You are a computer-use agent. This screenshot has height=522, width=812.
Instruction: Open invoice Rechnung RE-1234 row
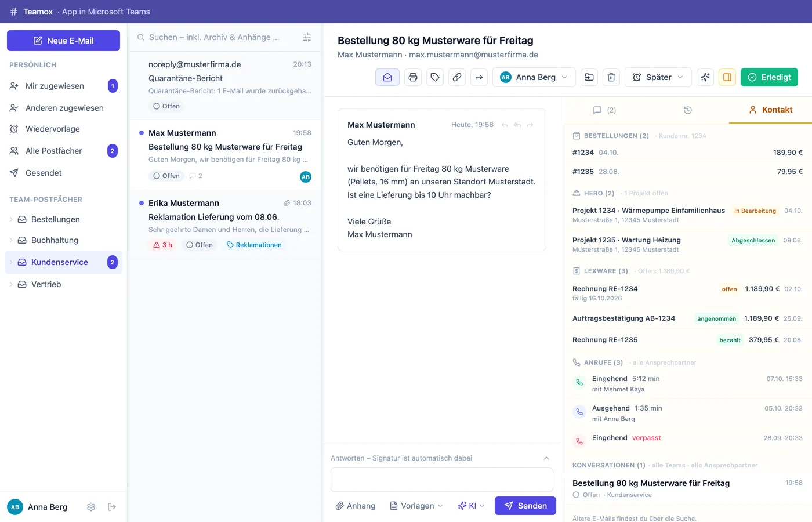tap(687, 293)
